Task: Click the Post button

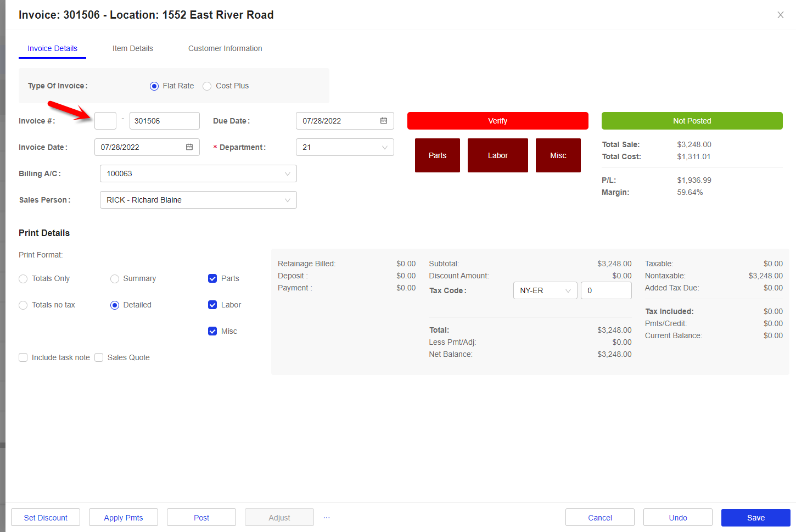Action: [201, 518]
